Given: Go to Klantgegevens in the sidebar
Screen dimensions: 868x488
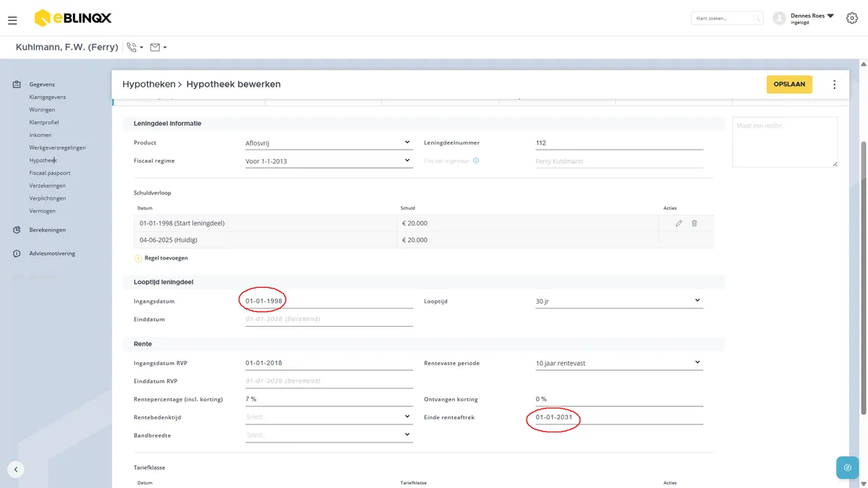Looking at the screenshot, I should tap(48, 97).
